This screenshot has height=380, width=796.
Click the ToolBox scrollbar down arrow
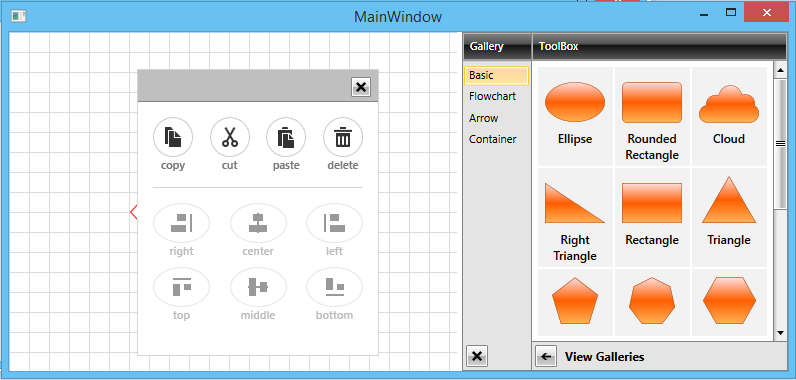coord(780,333)
